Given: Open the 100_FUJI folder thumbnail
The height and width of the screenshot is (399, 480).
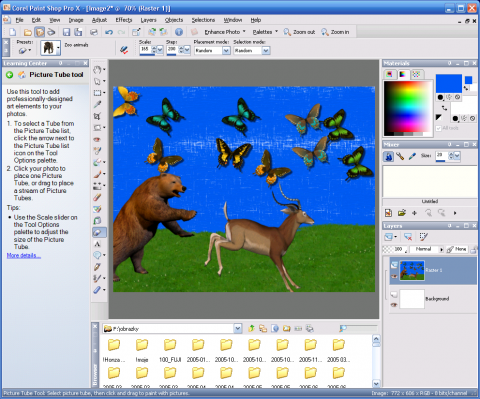Looking at the screenshot, I should (170, 350).
